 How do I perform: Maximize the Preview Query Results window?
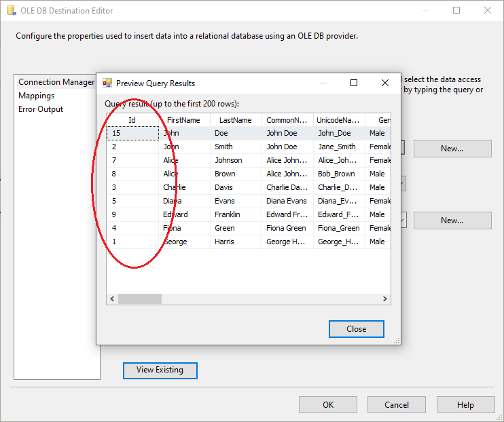353,83
